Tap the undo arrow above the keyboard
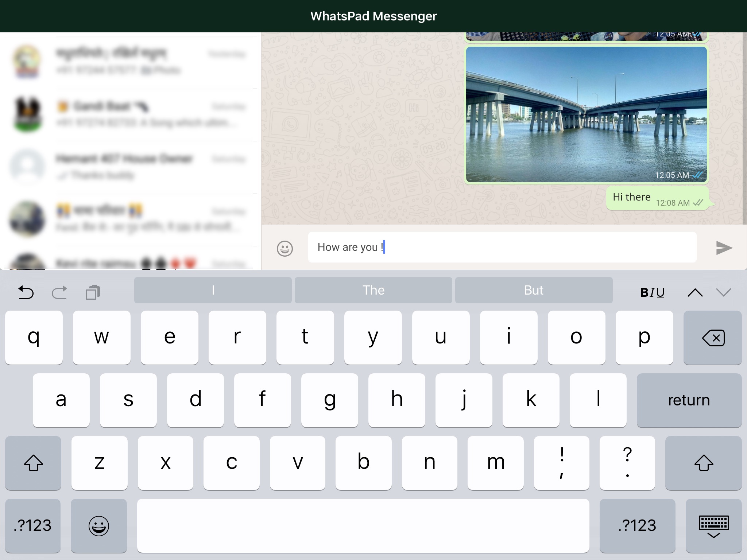 point(26,292)
